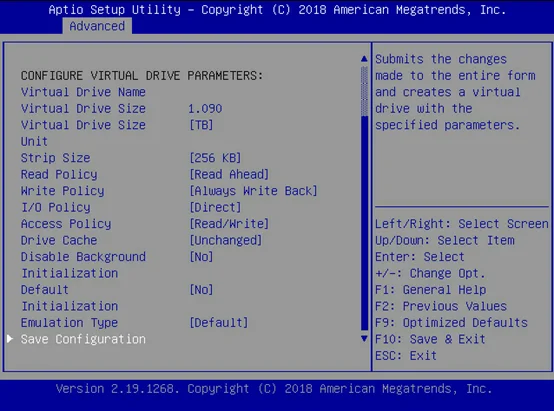Open Write Policy [Always Write Back] option

[253, 191]
